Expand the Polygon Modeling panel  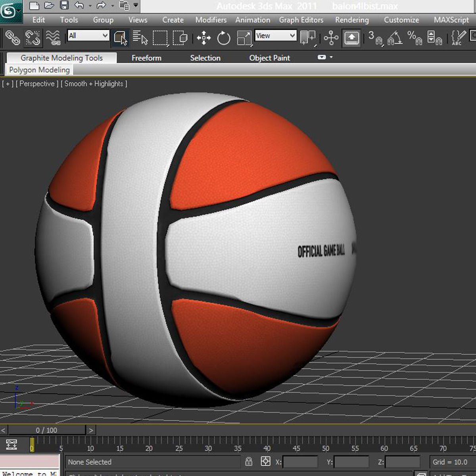39,70
